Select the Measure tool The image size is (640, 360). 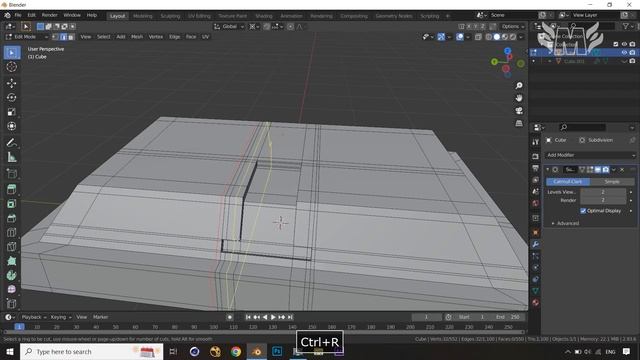coord(11,157)
